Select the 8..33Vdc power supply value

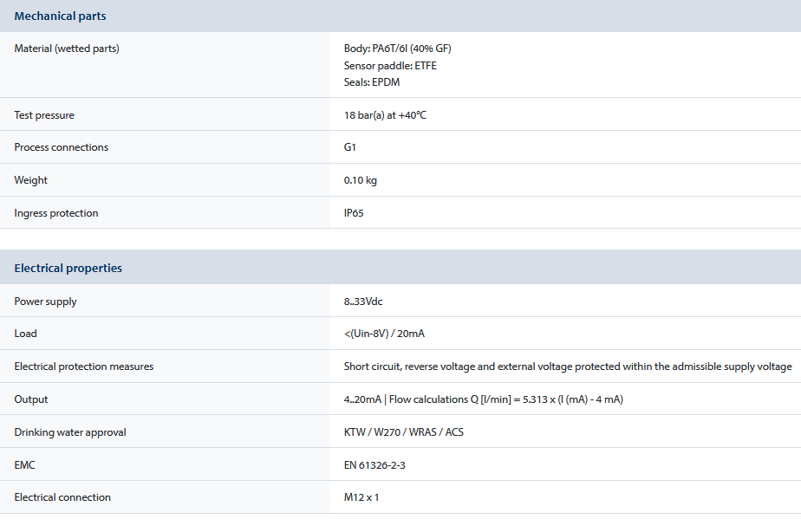[x=363, y=302]
